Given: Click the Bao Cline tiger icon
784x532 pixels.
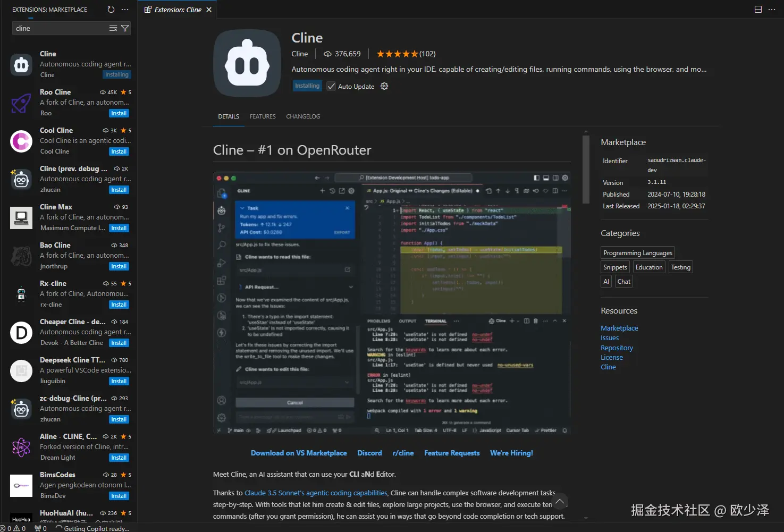Looking at the screenshot, I should [21, 256].
